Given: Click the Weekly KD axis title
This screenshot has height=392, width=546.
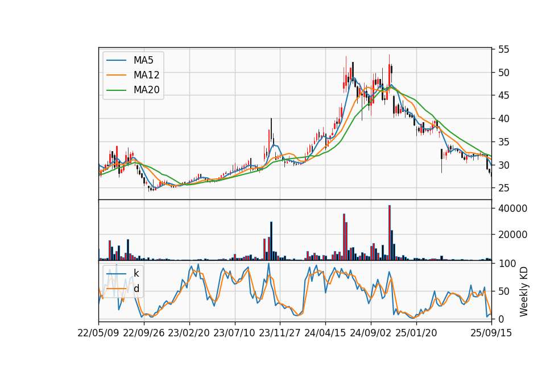Looking at the screenshot, I should tap(524, 292).
